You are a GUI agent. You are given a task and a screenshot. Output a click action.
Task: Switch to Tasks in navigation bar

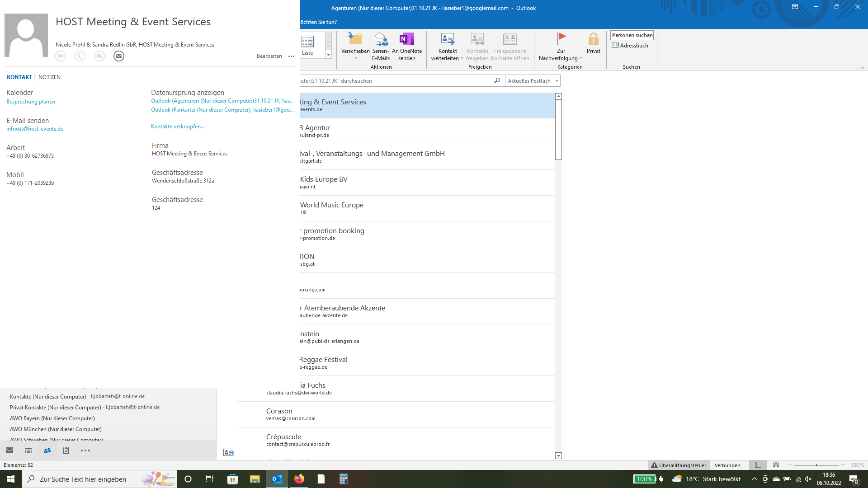pos(66,450)
